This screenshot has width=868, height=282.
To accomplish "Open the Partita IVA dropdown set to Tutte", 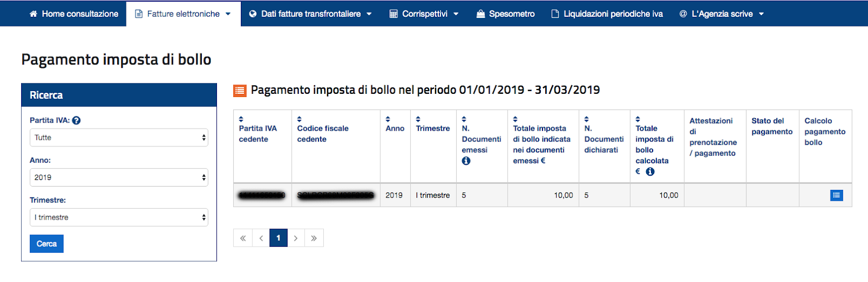I will point(119,138).
